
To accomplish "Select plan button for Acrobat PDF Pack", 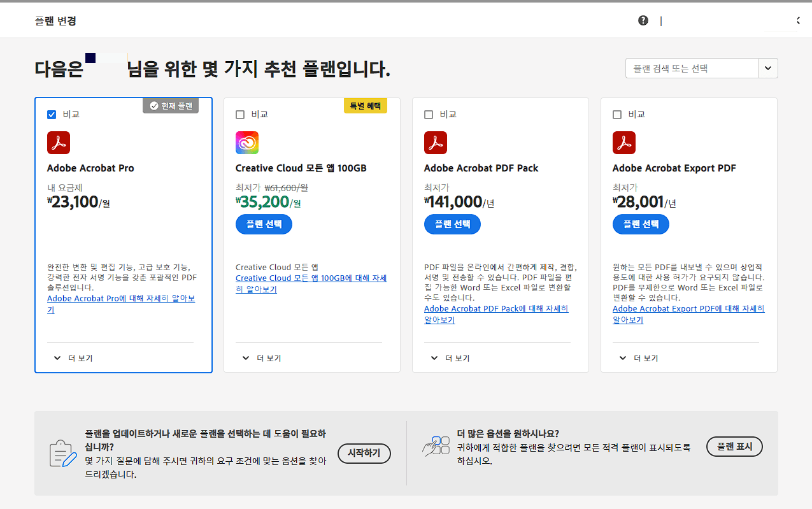I will [x=452, y=224].
